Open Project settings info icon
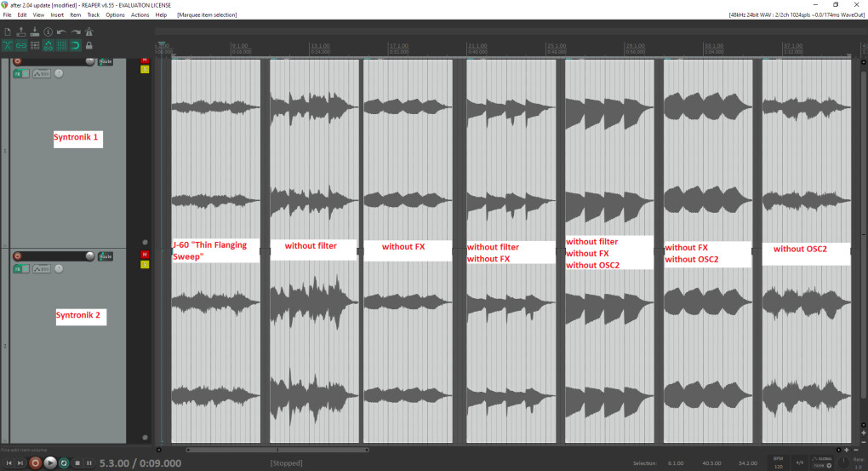868x471 pixels. [x=49, y=32]
